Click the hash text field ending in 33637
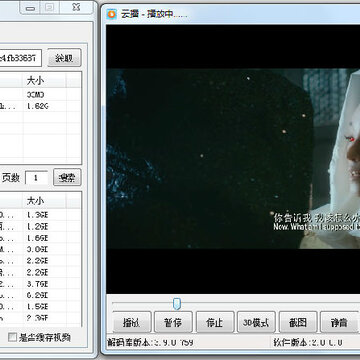The width and height of the screenshot is (360, 360). pyautogui.click(x=21, y=59)
